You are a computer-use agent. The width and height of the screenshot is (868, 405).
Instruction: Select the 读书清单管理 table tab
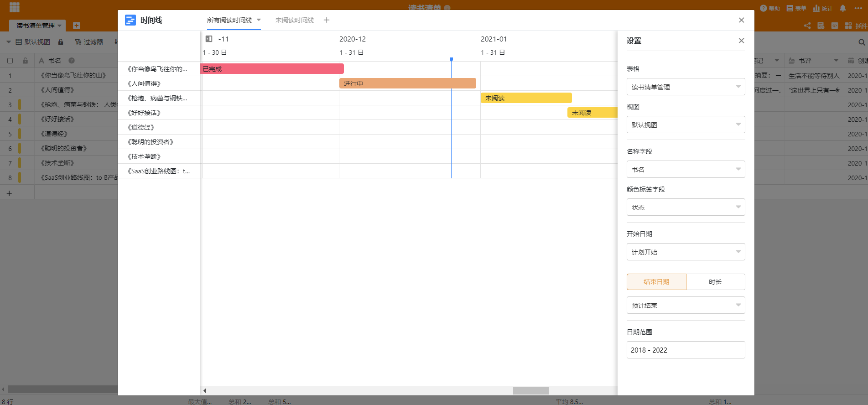pyautogui.click(x=36, y=26)
